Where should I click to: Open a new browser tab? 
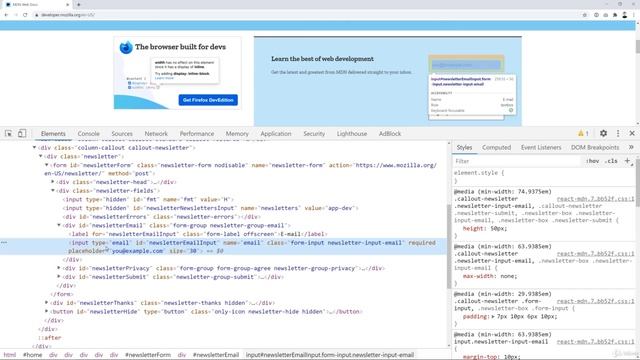79,4
